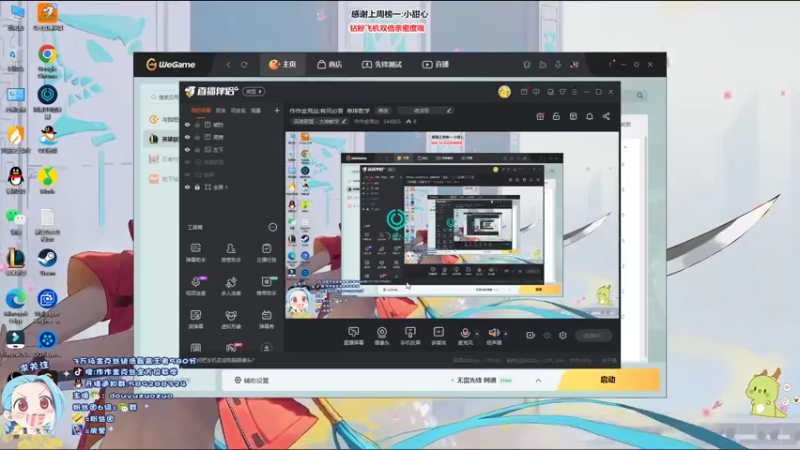Open 多人连麦 tool
This screenshot has height=450, width=800.
[231, 286]
